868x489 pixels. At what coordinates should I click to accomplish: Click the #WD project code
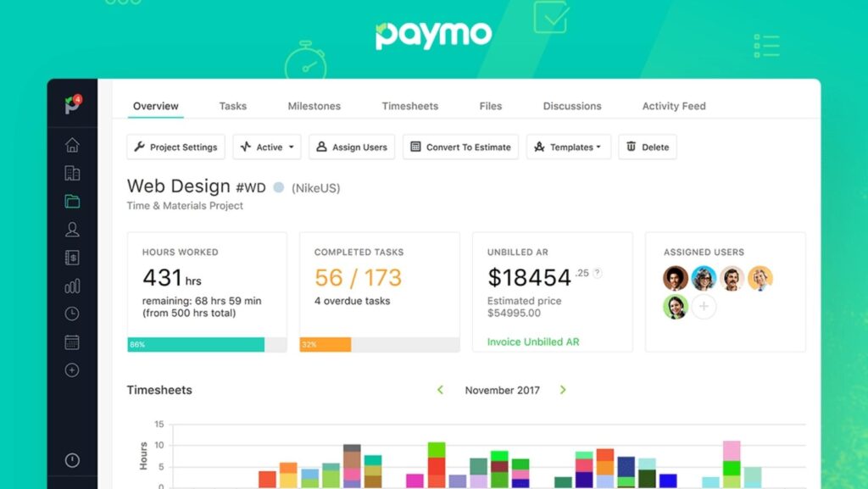pyautogui.click(x=251, y=188)
